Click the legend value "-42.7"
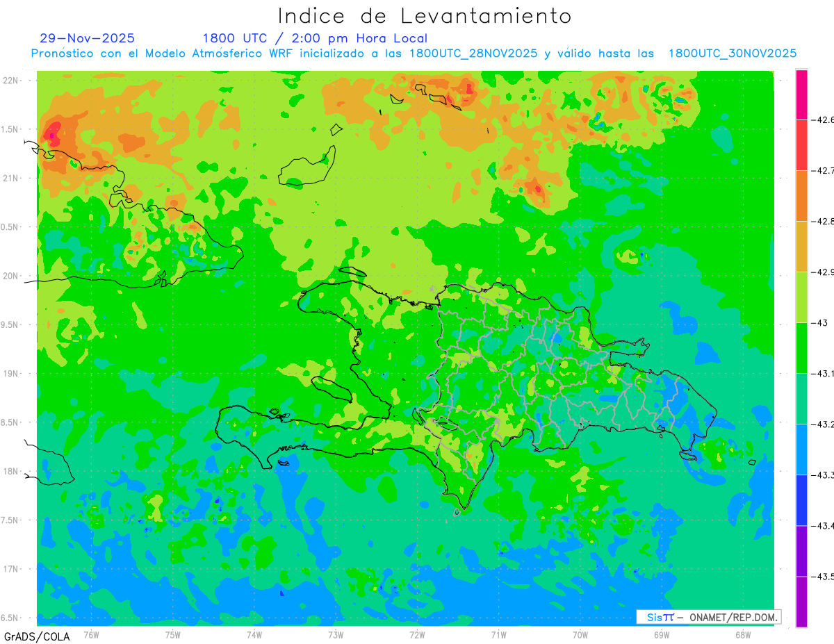This screenshot has width=834, height=644. pyautogui.click(x=824, y=170)
